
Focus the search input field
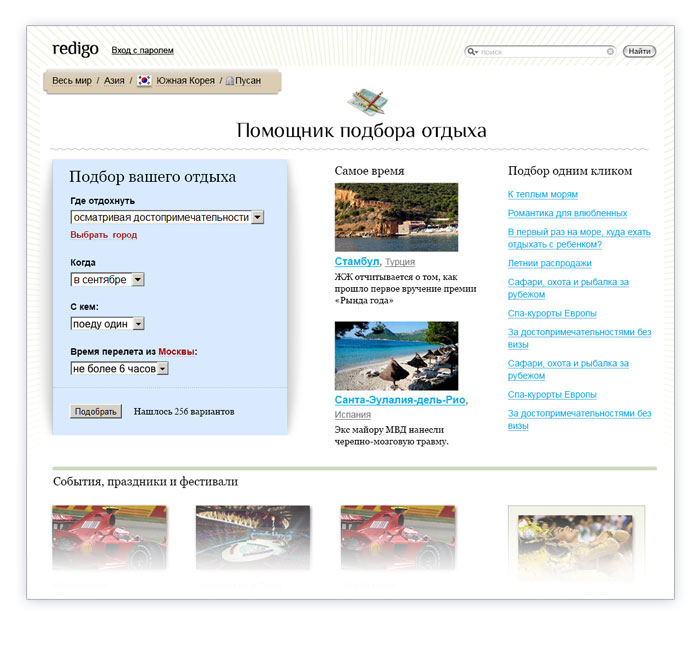pyautogui.click(x=540, y=51)
